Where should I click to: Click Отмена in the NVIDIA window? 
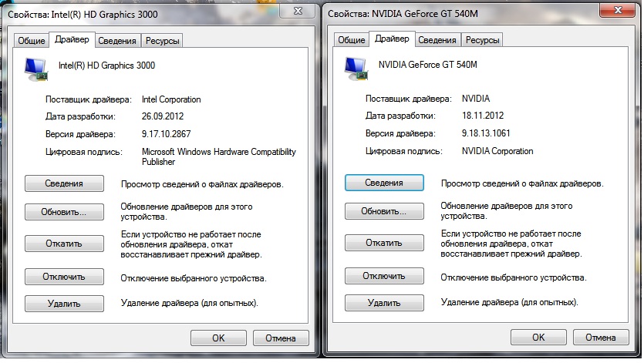(601, 337)
